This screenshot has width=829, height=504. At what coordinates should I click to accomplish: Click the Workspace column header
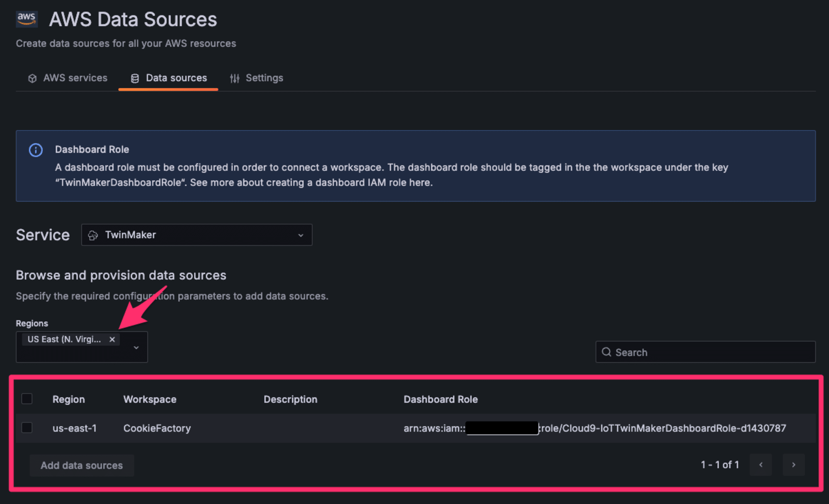[150, 400]
